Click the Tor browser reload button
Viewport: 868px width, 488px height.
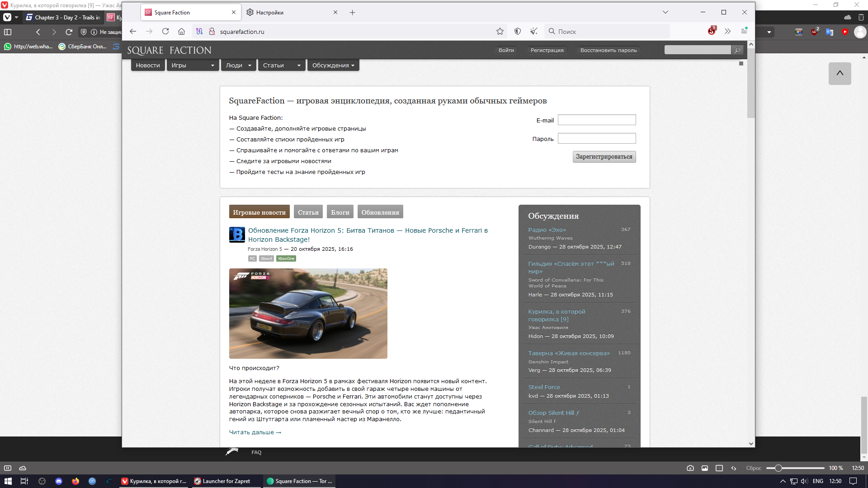click(x=165, y=31)
